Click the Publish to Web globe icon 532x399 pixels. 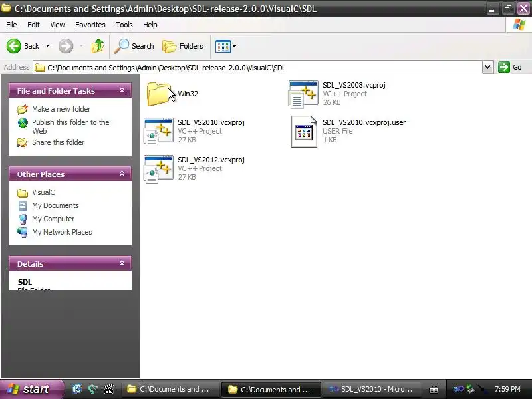(23, 123)
